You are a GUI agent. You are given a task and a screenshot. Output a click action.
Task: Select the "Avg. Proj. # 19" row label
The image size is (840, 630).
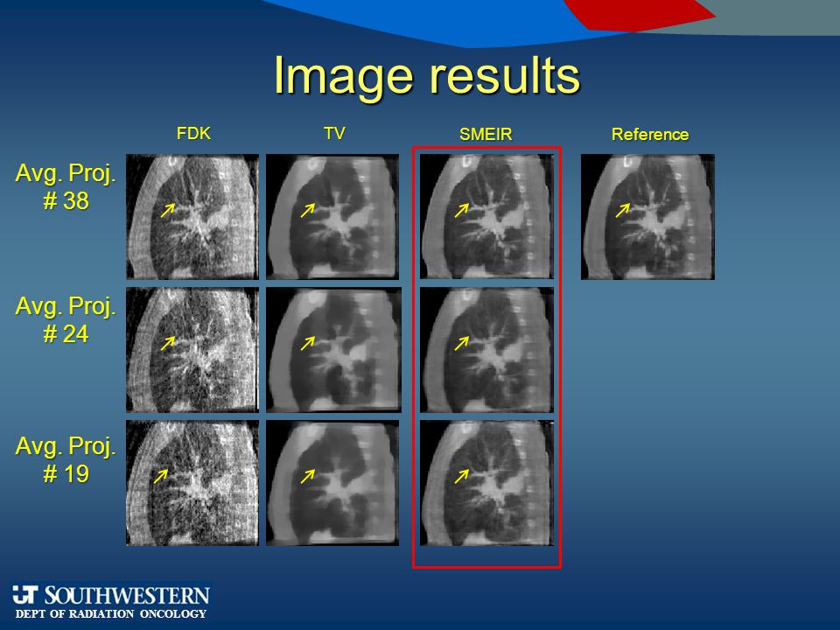66,459
